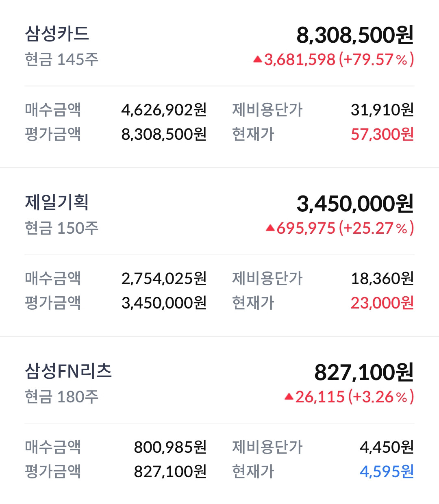Click the 현금 180주 holding quantity

(x=62, y=397)
